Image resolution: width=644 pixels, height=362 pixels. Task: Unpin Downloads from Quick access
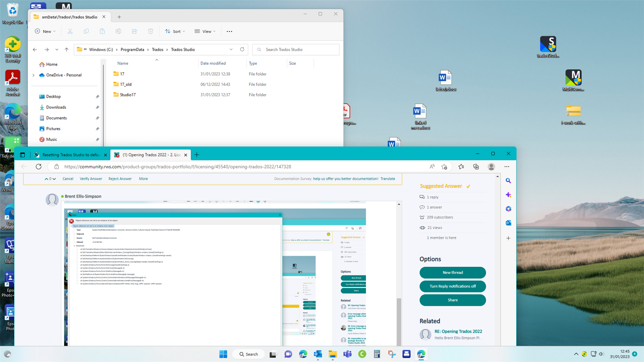point(97,107)
